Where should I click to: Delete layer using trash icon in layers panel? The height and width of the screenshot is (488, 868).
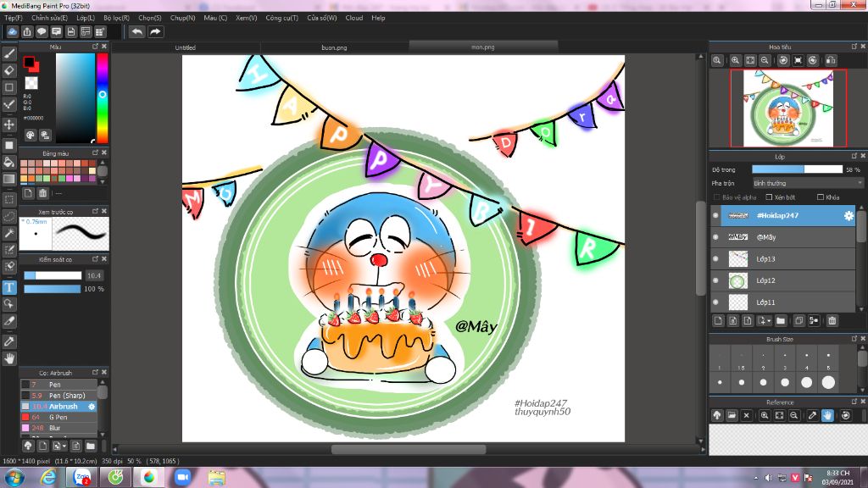832,320
